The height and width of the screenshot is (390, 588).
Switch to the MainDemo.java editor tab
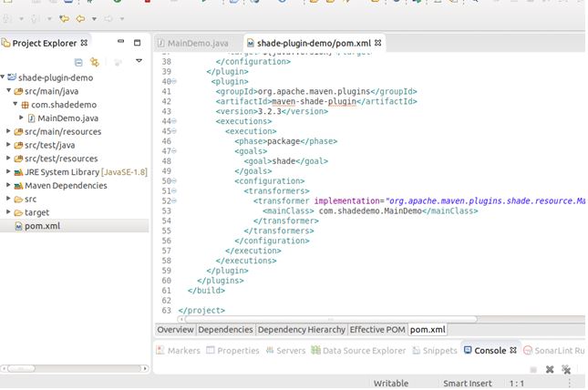[x=197, y=43]
